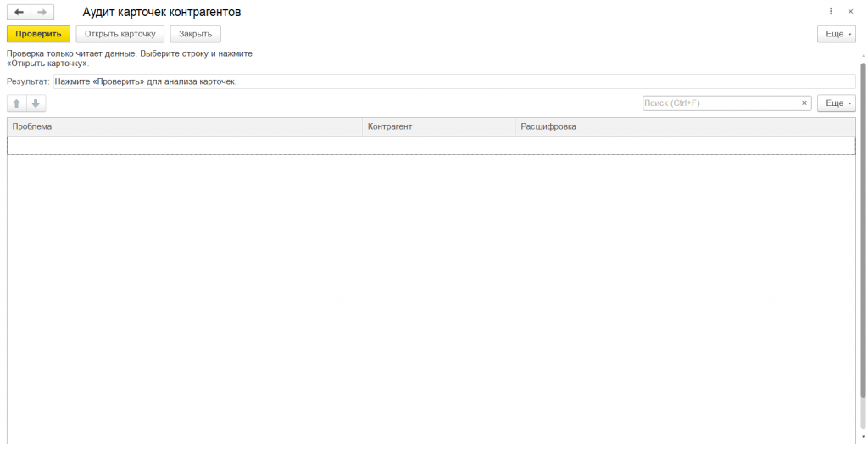Sort by the Проблема column header
The width and height of the screenshot is (868, 452).
click(184, 126)
